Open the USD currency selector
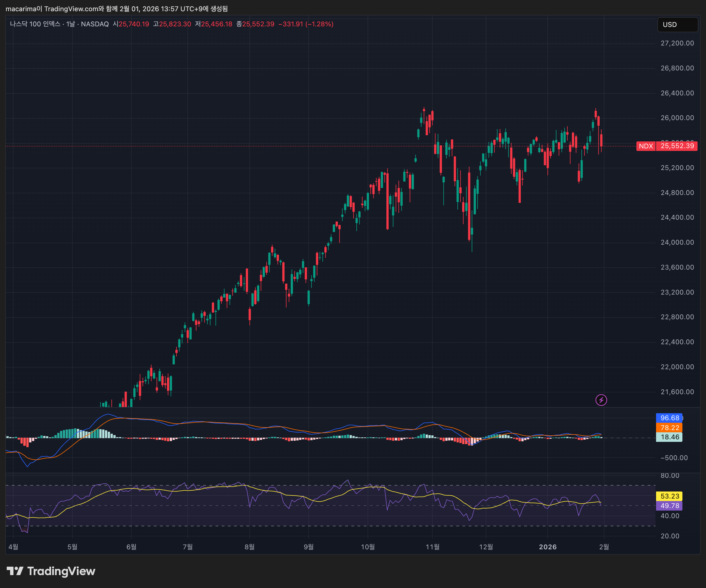 tap(677, 24)
